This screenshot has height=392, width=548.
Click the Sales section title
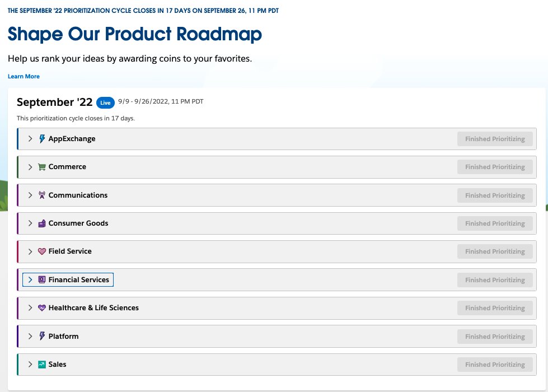[57, 365]
